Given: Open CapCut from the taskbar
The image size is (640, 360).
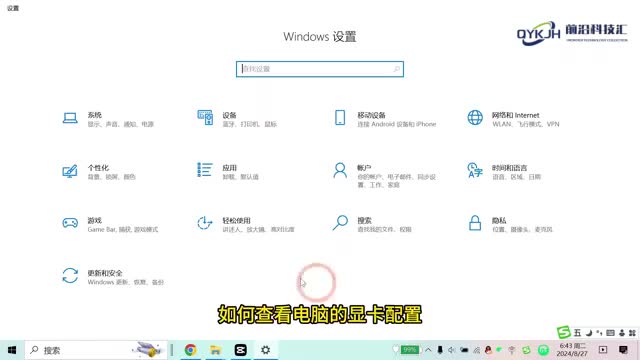Looking at the screenshot, I should click(240, 350).
